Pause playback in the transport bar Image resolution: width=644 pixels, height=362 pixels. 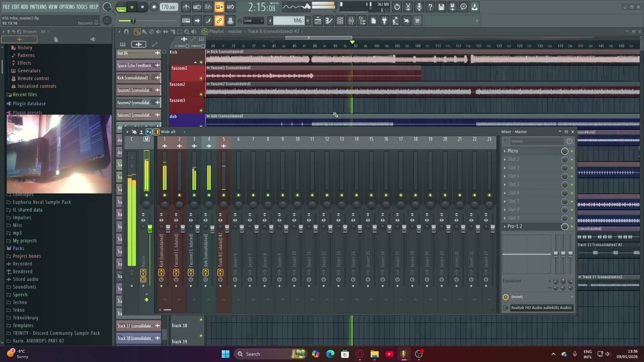point(132,7)
